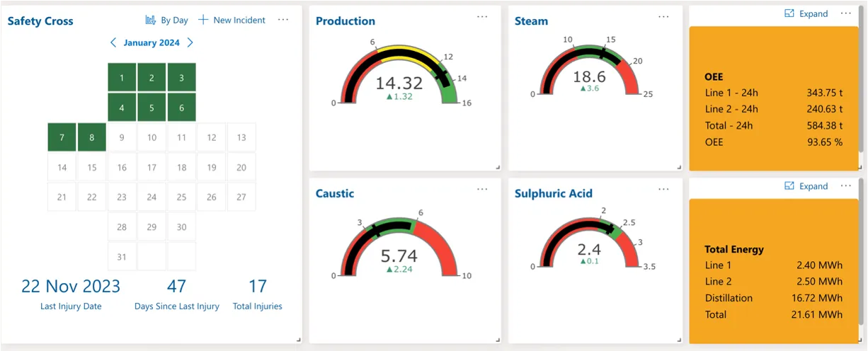
Task: Click Total - 24h value 584.38 t
Action: [825, 125]
